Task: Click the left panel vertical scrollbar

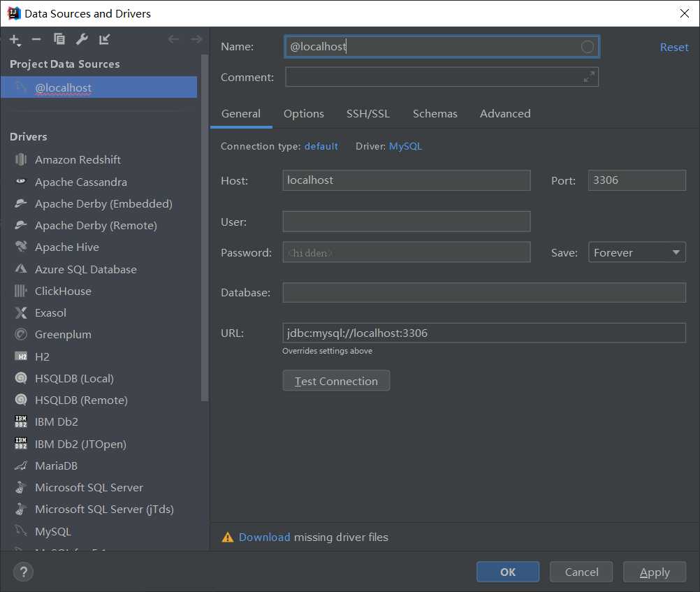Action: pos(205,228)
